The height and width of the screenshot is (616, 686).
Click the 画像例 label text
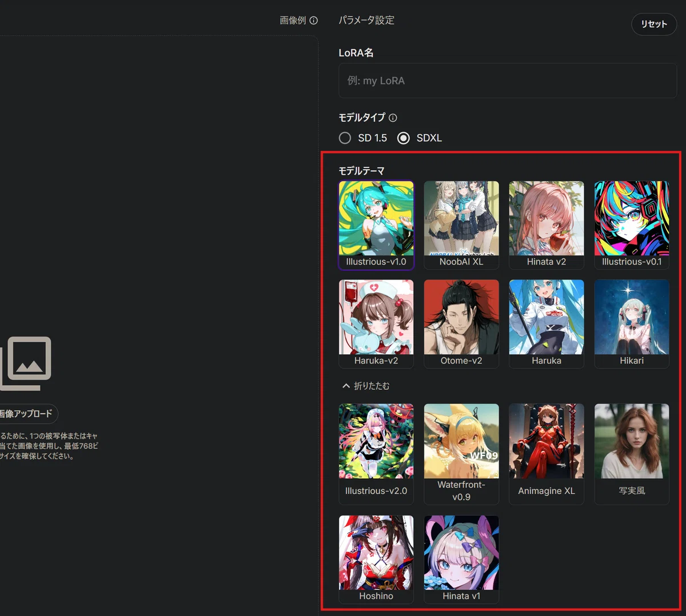[293, 21]
